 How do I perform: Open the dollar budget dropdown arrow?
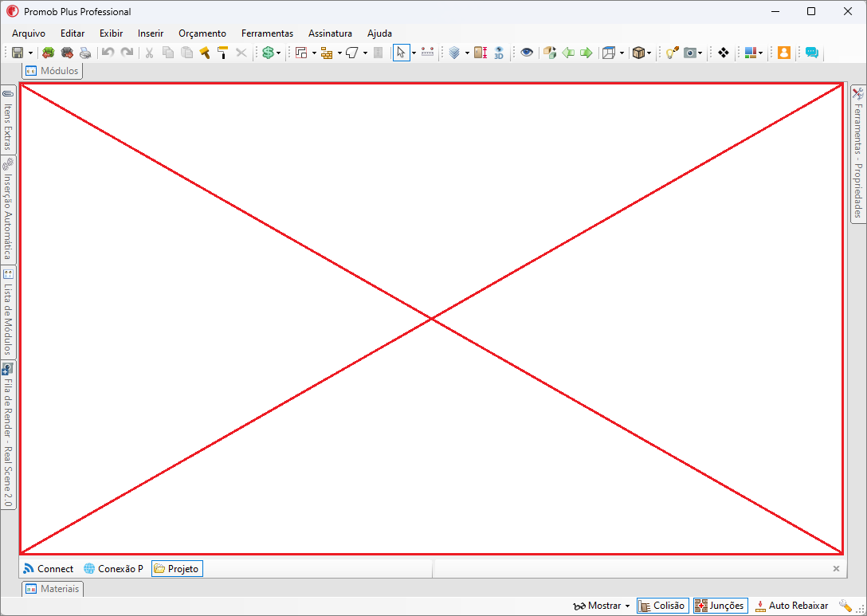(x=279, y=53)
